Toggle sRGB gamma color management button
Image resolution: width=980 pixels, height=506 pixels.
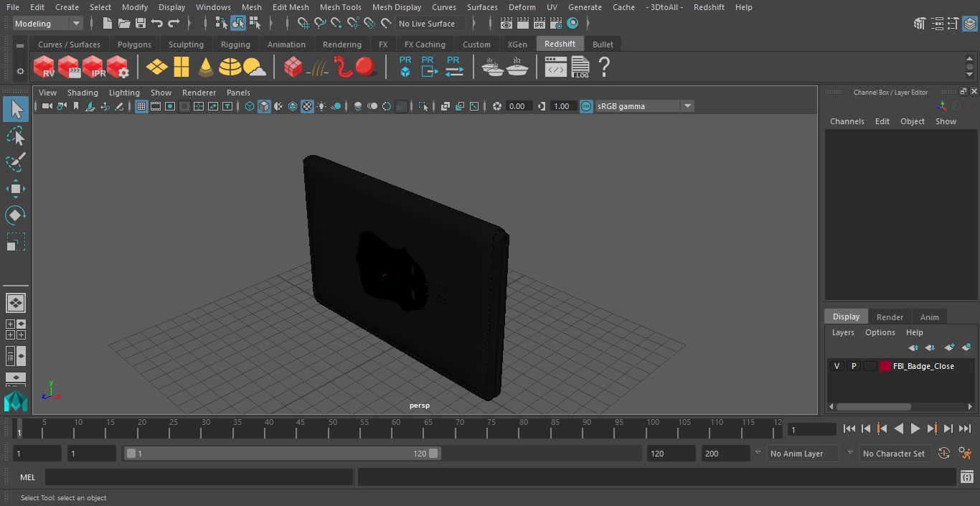(586, 106)
